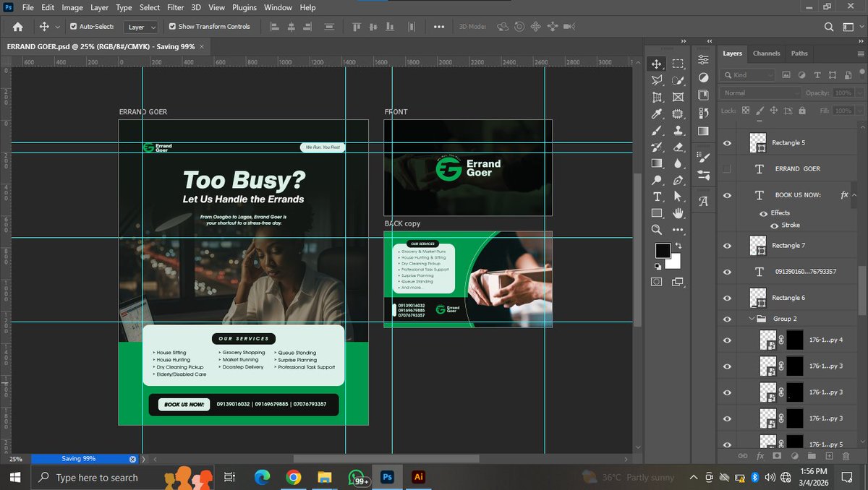The image size is (868, 490).
Task: Delete layer using the trash icon
Action: click(x=846, y=456)
